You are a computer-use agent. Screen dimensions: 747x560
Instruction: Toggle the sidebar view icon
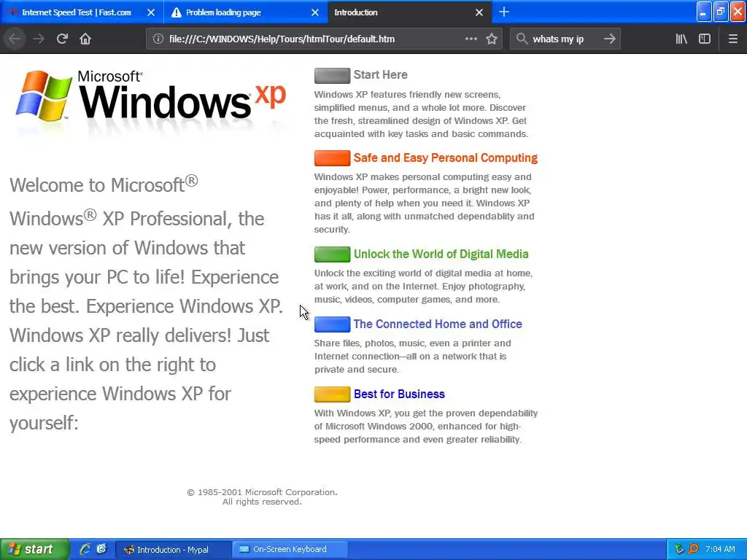tap(705, 39)
